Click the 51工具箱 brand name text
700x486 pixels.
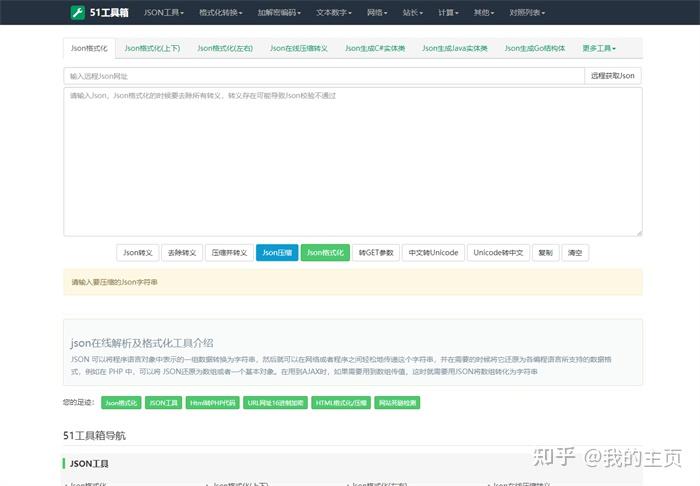coord(109,12)
